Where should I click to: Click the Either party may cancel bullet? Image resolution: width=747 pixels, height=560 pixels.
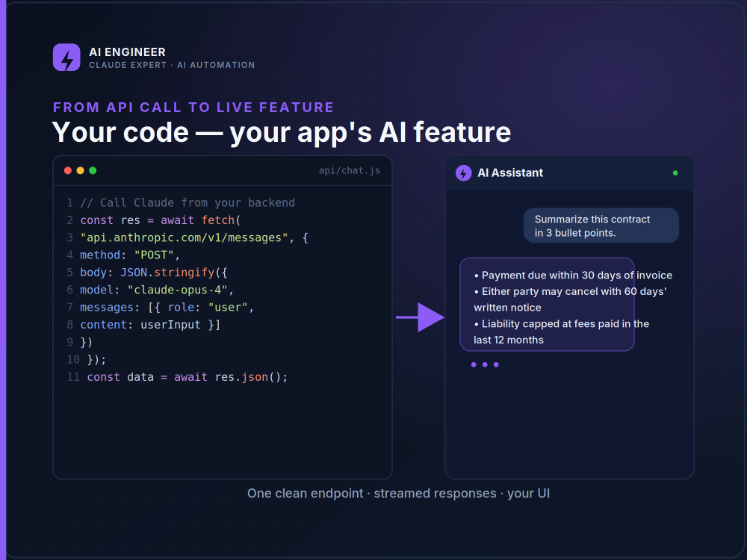click(x=570, y=299)
